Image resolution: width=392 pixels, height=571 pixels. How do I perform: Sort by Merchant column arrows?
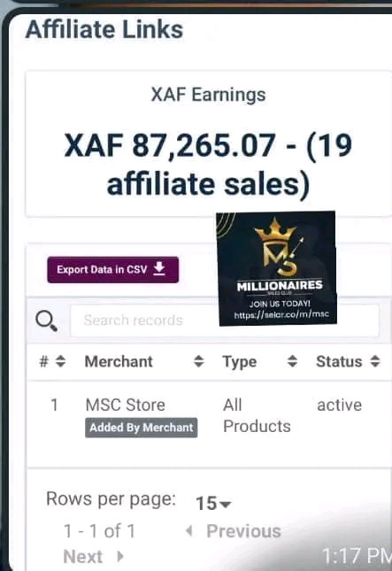pyautogui.click(x=198, y=361)
